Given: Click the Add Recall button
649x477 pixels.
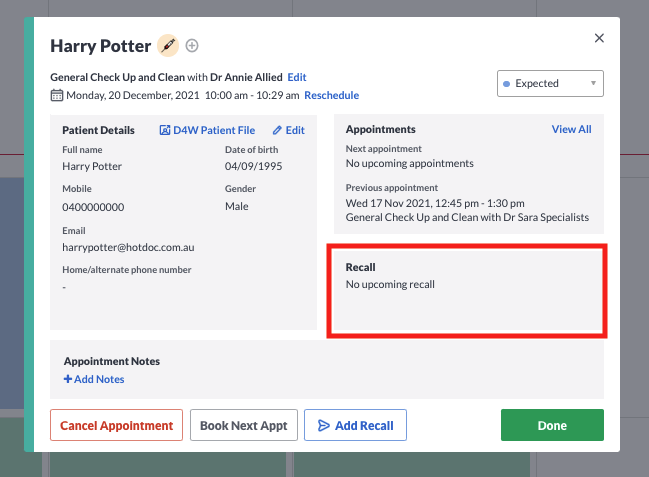Looking at the screenshot, I should [x=355, y=425].
